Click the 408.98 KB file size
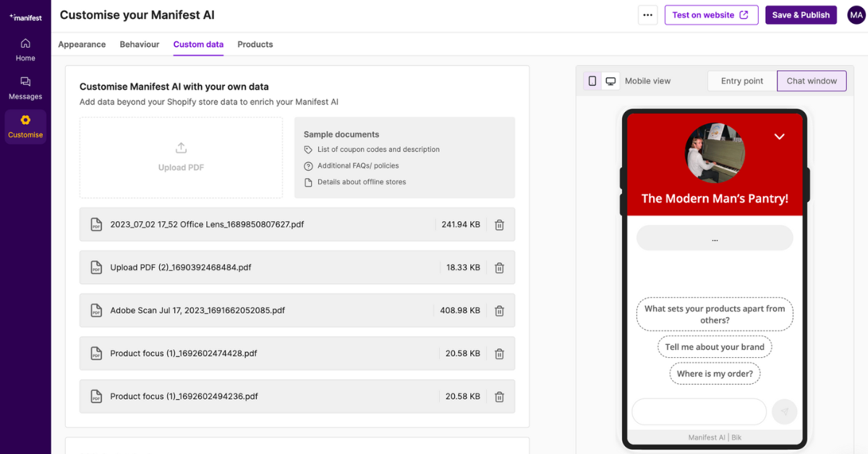Screen dimensions: 868x454 point(460,311)
